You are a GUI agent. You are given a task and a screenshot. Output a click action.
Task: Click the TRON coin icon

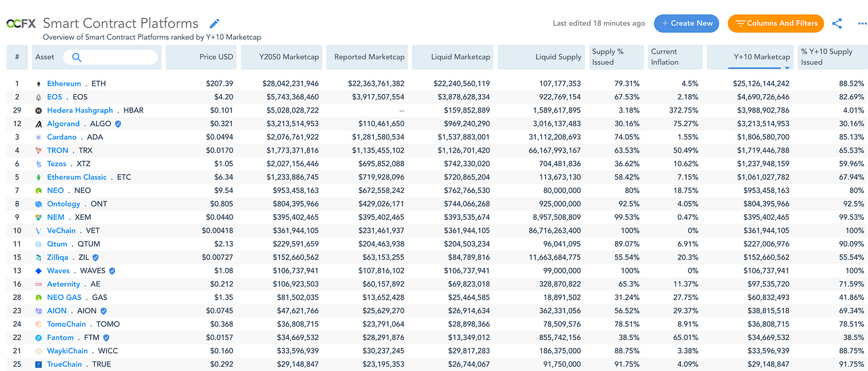39,151
